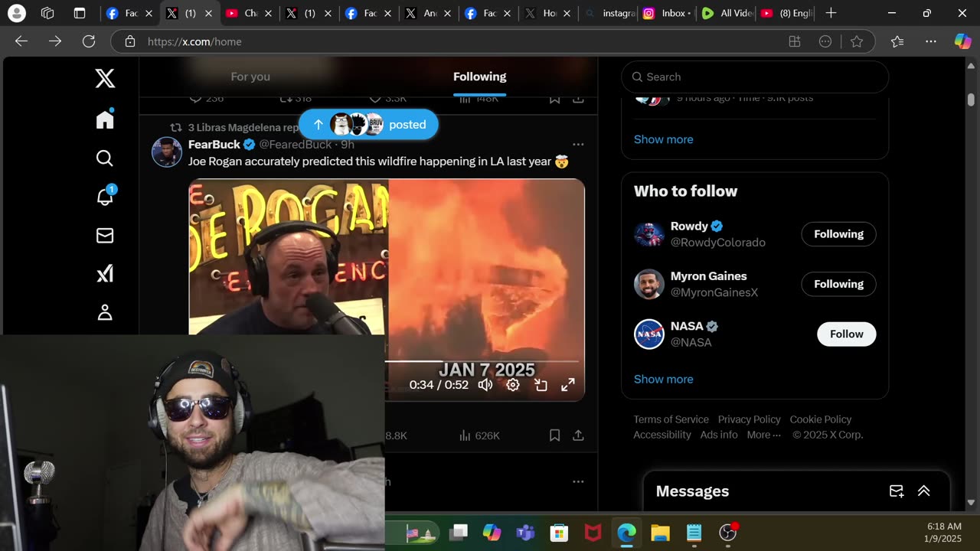This screenshot has width=980, height=551.
Task: Open Profile person icon in sidebar
Action: point(105,312)
